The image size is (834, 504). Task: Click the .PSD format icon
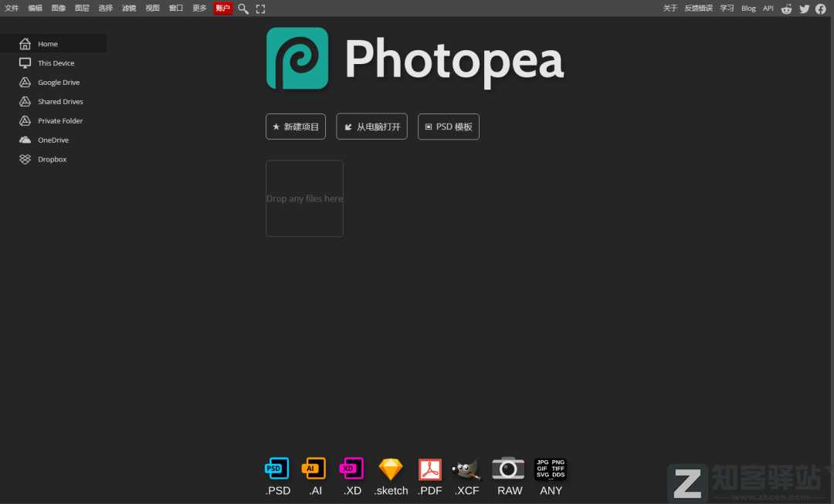coord(277,468)
